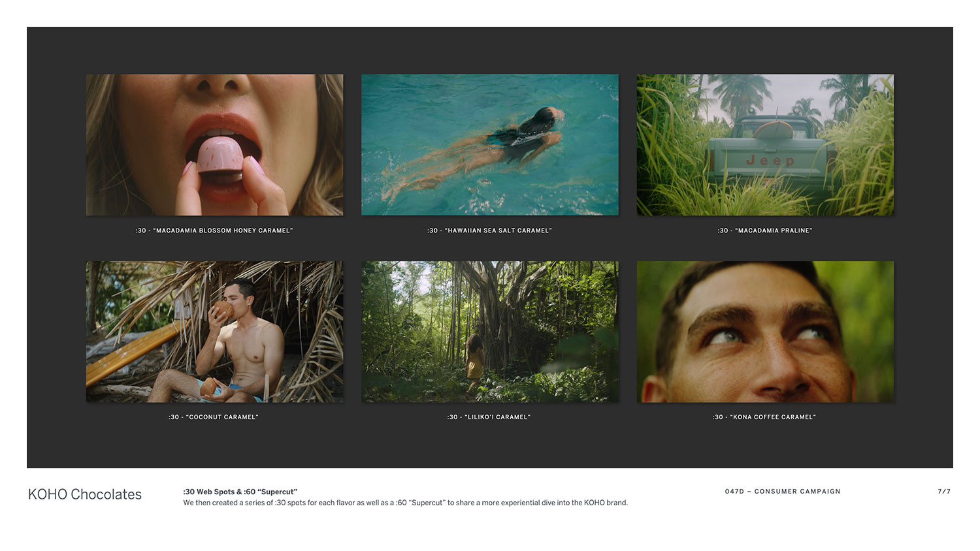980x551 pixels.
Task: Select the "Hawaiian Sea Salt Caramel" caption text
Action: click(x=489, y=230)
